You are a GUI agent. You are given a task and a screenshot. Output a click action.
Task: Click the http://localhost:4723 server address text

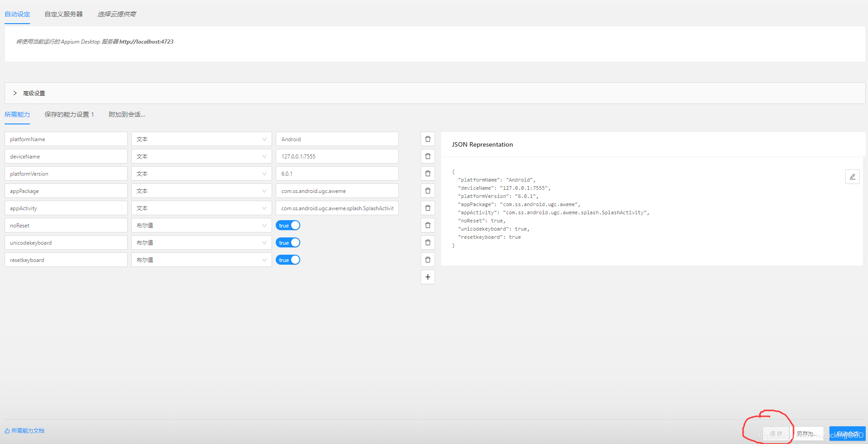point(146,41)
